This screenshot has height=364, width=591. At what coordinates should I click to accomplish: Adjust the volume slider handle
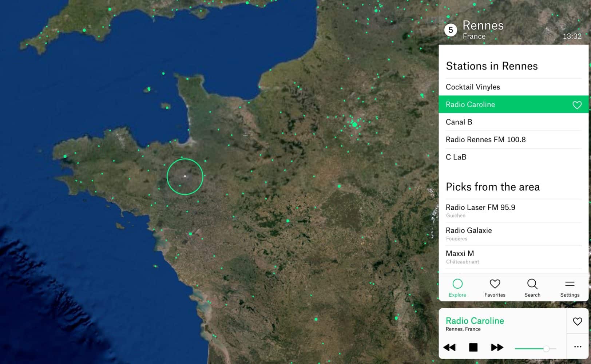click(546, 349)
